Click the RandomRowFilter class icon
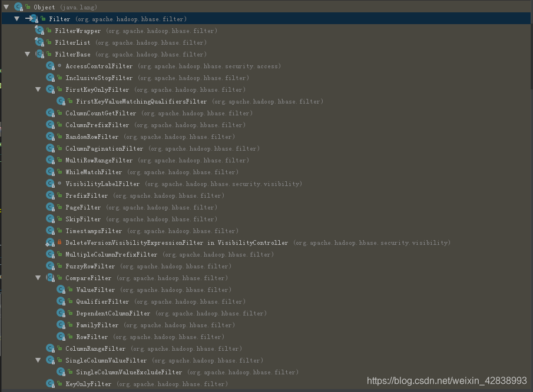Viewport: 533px width, 392px height. [50, 137]
